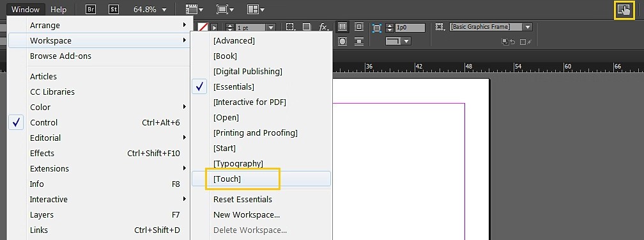Choose wrap around bounding box icon
Image resolution: width=644 pixels, height=240 pixels.
coord(359,27)
